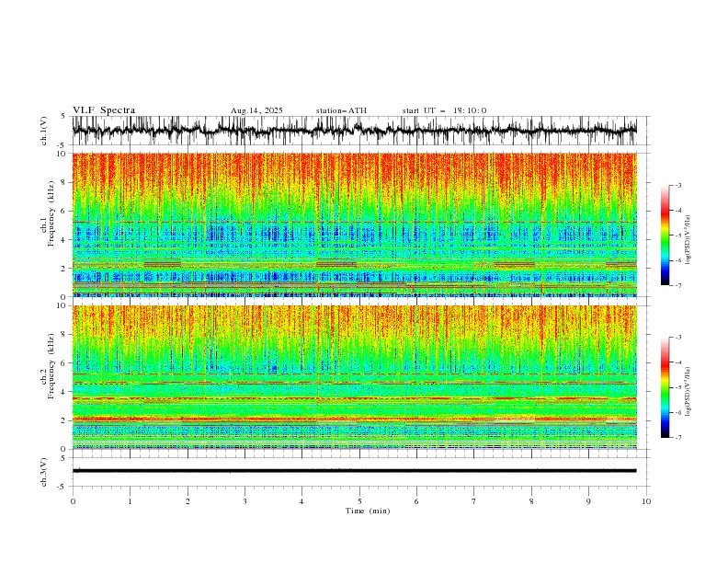Click the ch.1 waveform trace panel
The width and height of the screenshot is (728, 563).
[x=355, y=131]
